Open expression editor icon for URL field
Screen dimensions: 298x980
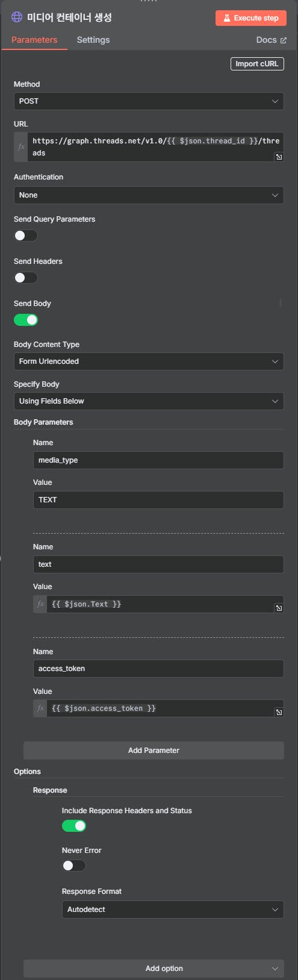coord(279,157)
